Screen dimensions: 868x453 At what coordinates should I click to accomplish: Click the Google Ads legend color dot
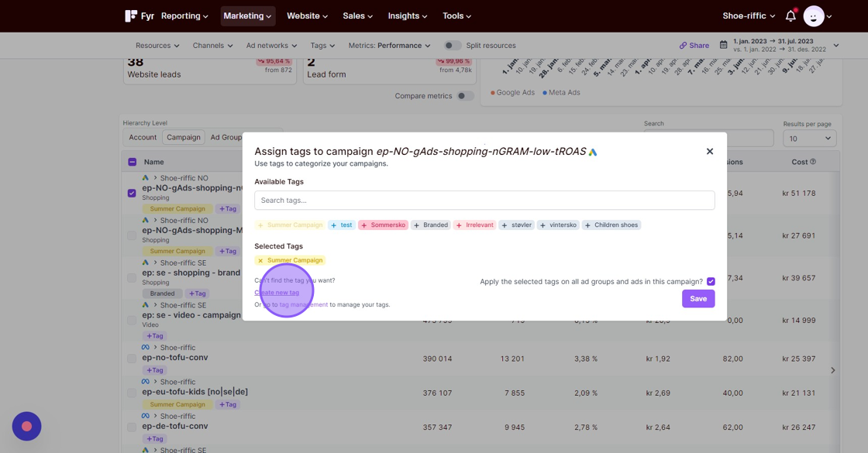[493, 93]
